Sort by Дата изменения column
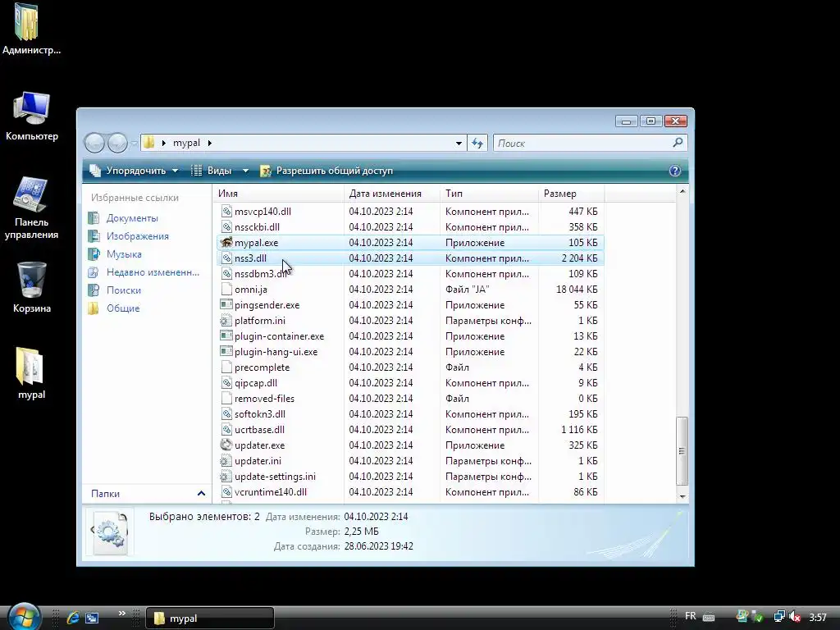 click(391, 194)
